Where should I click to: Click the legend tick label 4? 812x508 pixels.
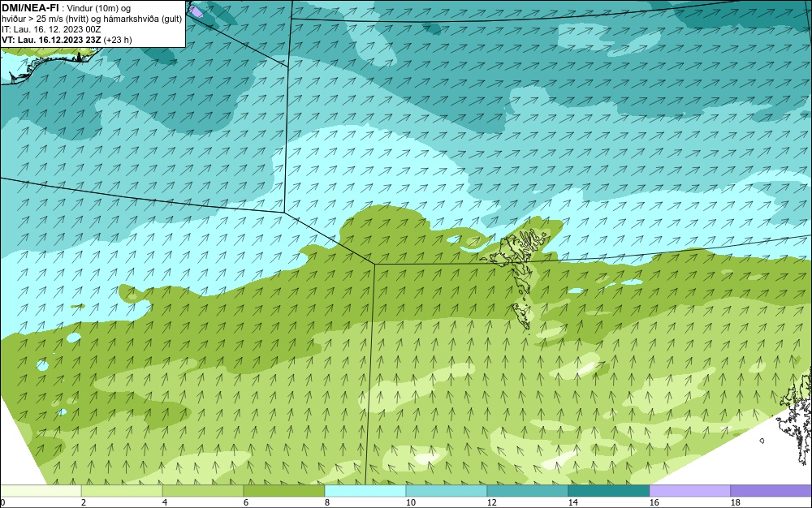pyautogui.click(x=165, y=502)
